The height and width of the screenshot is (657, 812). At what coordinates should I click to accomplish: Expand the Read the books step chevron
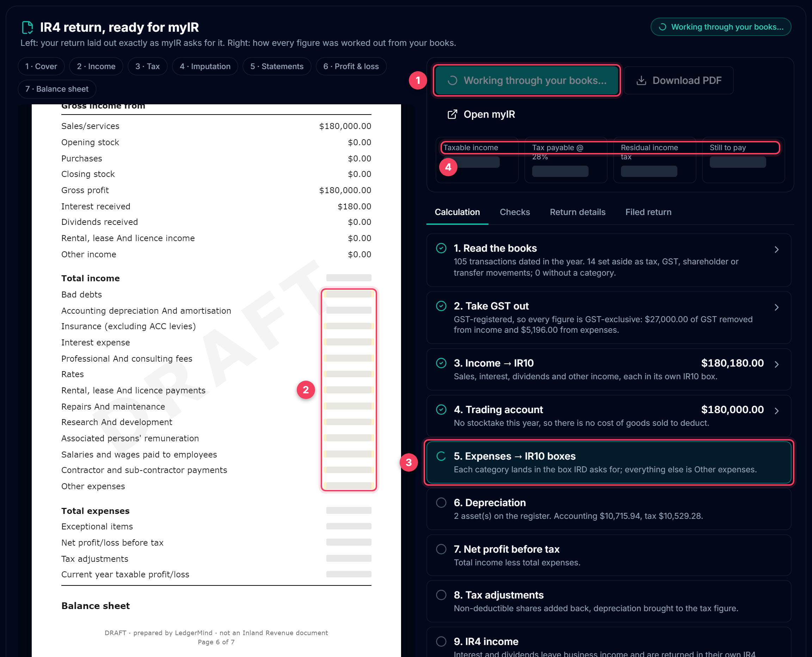[x=776, y=250]
